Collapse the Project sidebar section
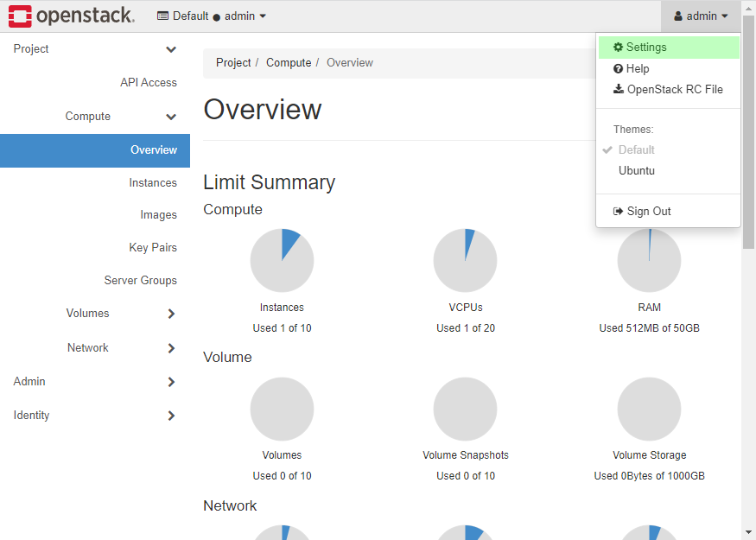Screen dimensions: 756x540 pyautogui.click(x=95, y=49)
